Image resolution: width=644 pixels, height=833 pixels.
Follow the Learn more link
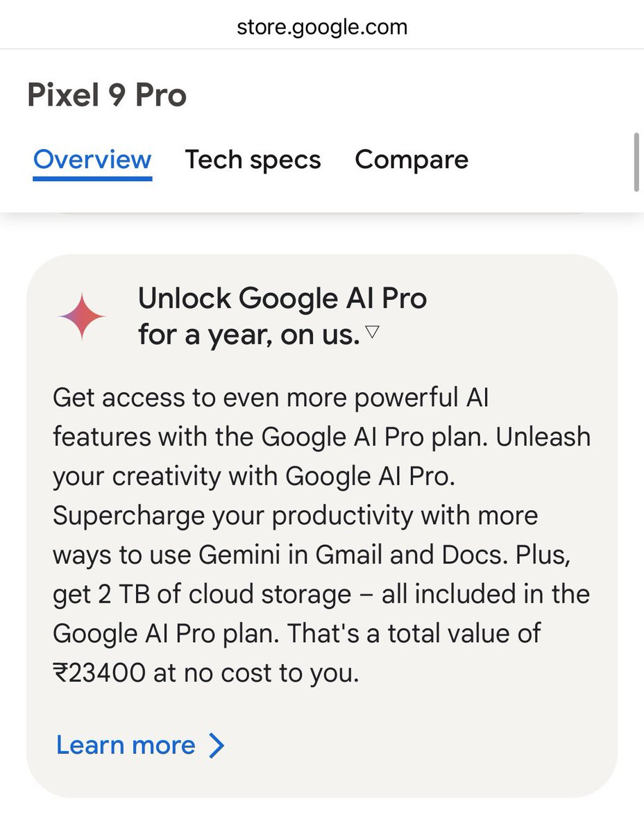pyautogui.click(x=126, y=745)
